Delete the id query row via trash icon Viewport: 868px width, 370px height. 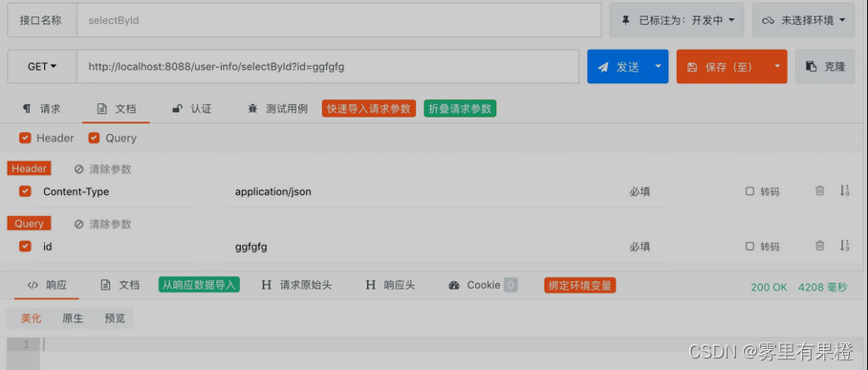pyautogui.click(x=820, y=246)
